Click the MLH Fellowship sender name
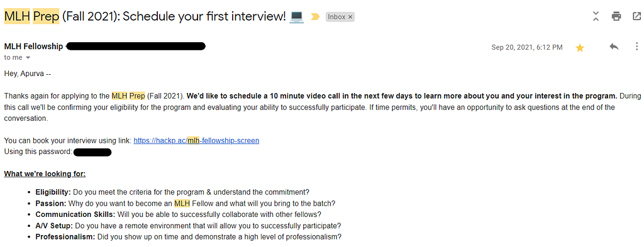Viewport: 644px width, 247px height. coord(33,47)
